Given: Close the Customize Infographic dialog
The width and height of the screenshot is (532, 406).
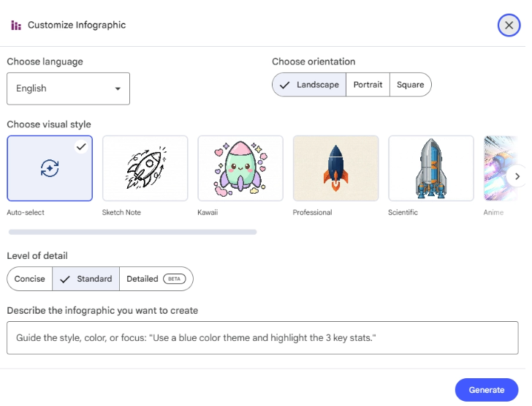Looking at the screenshot, I should [509, 26].
